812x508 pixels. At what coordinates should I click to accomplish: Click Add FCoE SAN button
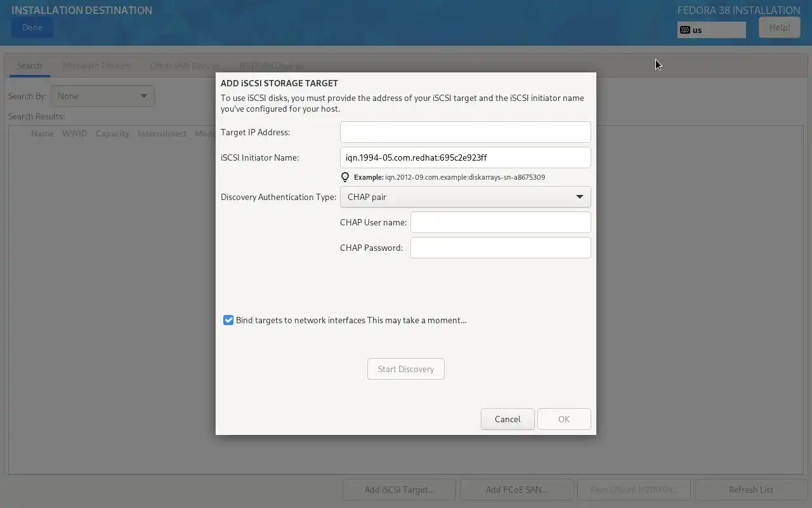516,490
